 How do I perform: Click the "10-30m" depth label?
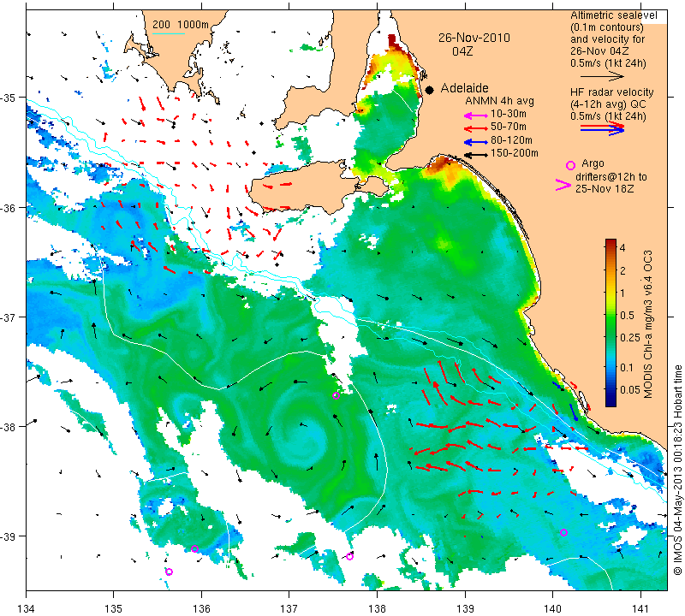[509, 114]
